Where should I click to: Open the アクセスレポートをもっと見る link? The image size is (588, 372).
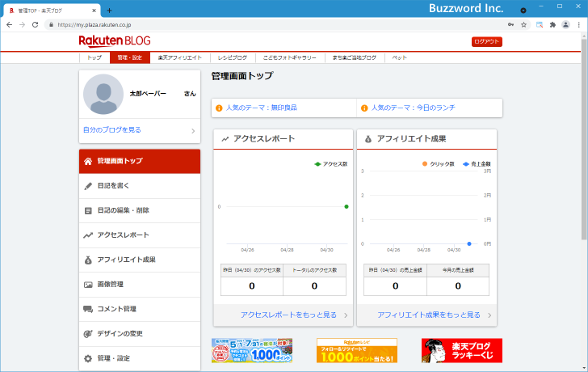[x=289, y=315]
